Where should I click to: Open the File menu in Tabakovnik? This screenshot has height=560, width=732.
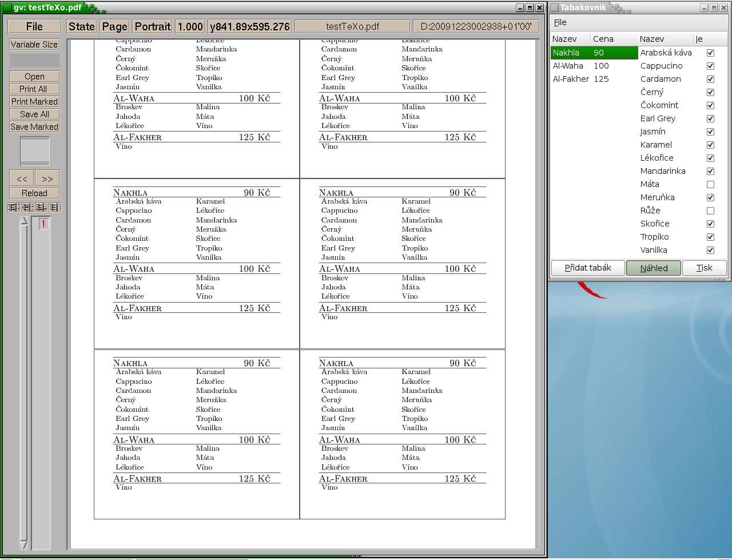(x=560, y=22)
